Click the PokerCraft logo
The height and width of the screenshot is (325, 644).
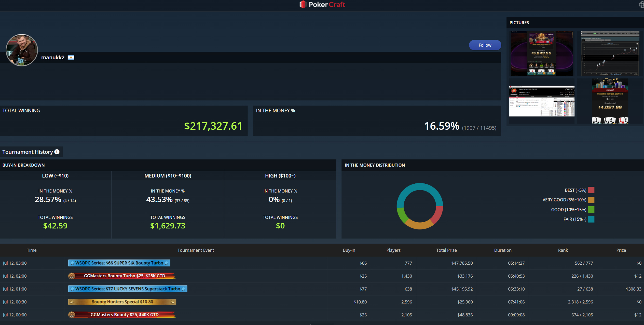tap(322, 5)
